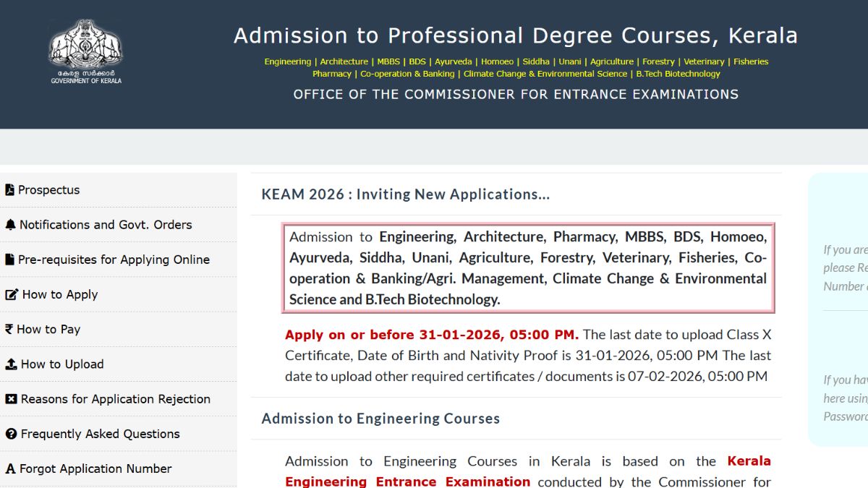Click the How to Apply edit icon

(x=12, y=294)
